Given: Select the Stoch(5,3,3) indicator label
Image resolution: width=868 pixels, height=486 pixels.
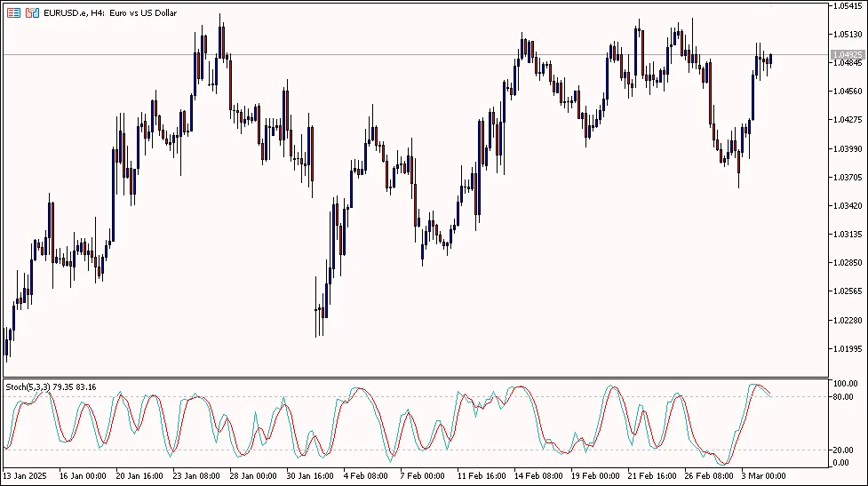Looking at the screenshot, I should pos(51,386).
